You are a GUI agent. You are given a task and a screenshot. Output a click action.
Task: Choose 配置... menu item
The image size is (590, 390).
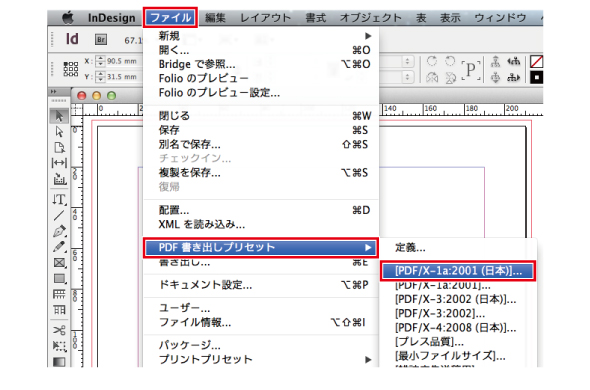point(261,210)
